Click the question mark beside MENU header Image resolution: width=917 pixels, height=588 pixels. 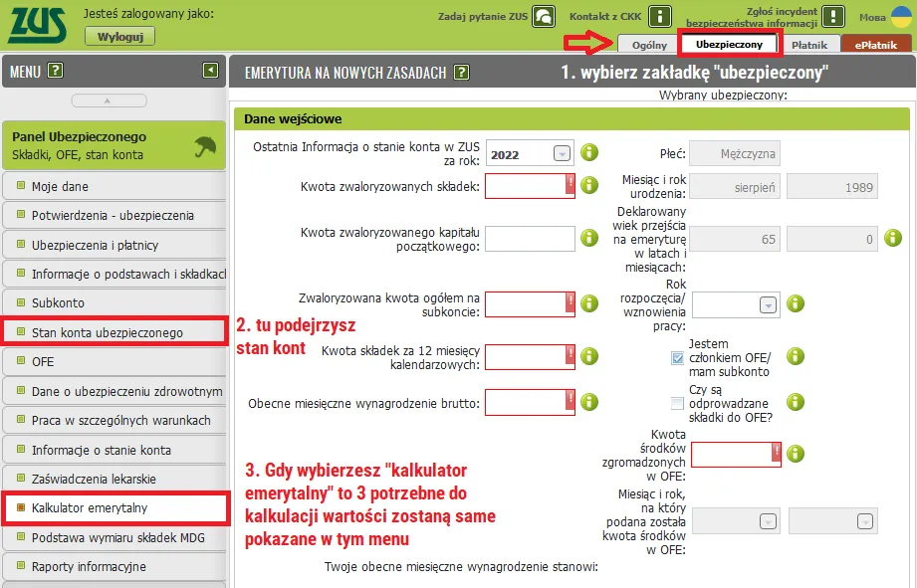57,71
